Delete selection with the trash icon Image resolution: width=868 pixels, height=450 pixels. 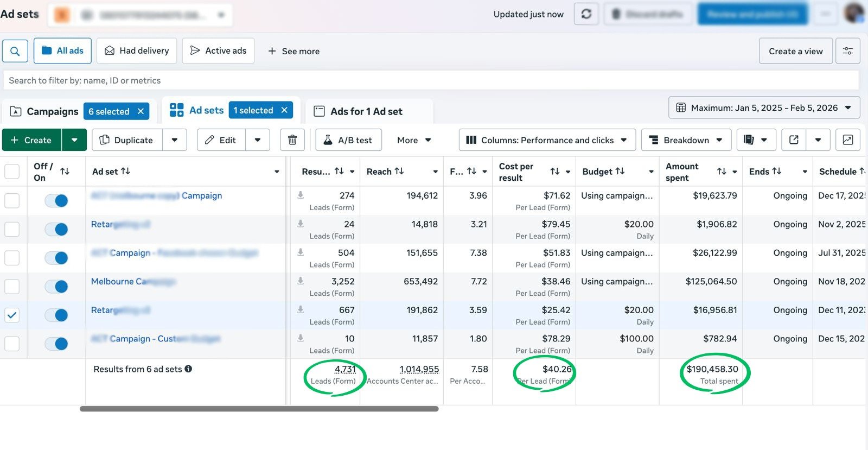292,140
